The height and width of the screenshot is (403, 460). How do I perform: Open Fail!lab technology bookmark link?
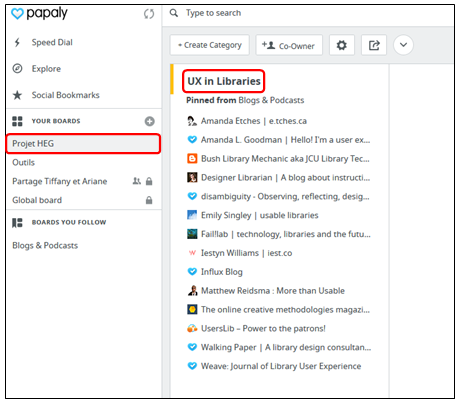[286, 234]
